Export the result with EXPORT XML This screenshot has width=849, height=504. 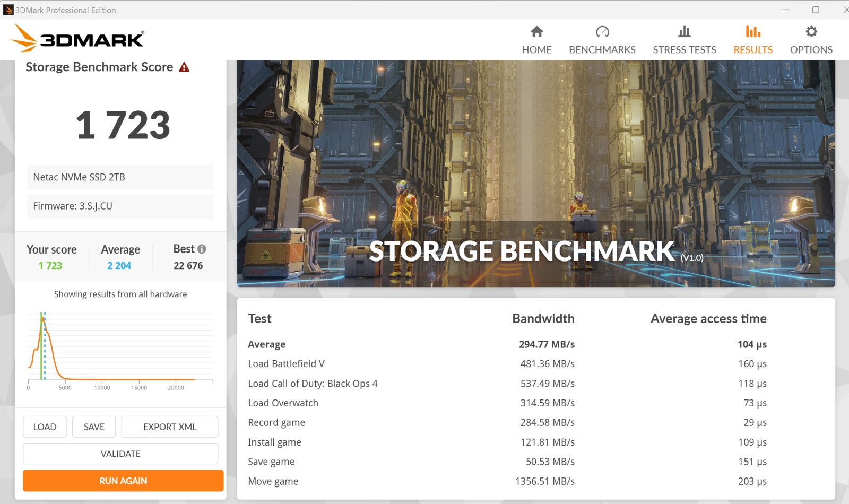point(170,427)
